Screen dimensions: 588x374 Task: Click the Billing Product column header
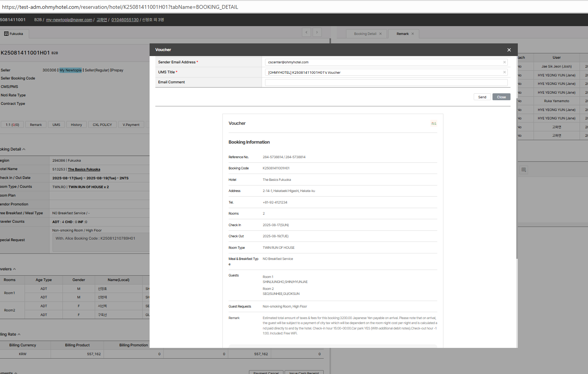click(77, 345)
